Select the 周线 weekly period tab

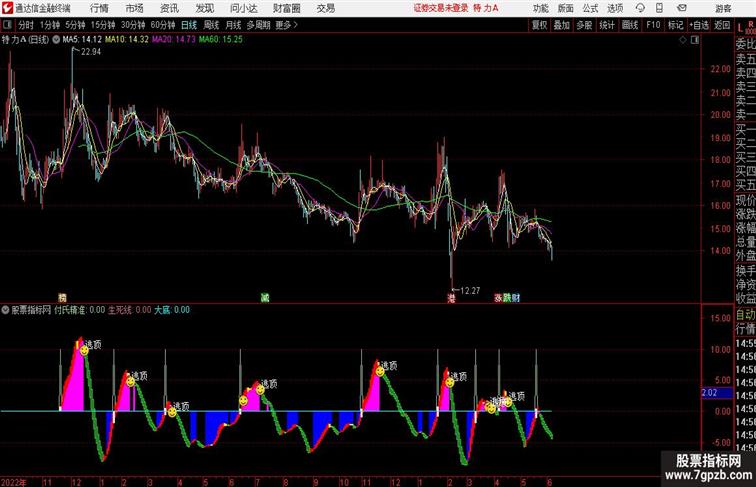211,25
